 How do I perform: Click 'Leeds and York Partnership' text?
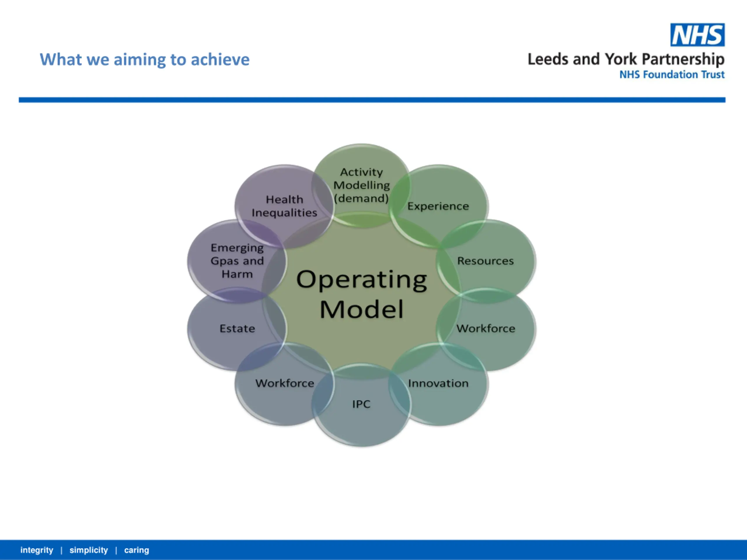point(626,60)
